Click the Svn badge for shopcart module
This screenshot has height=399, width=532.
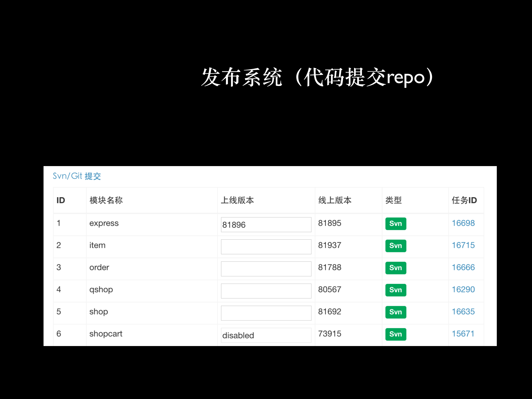pos(395,334)
